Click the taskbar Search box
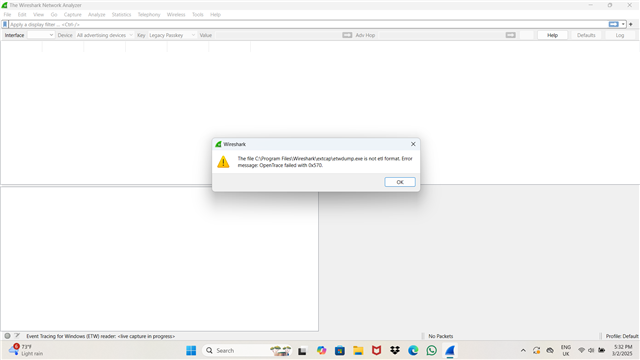 247,351
